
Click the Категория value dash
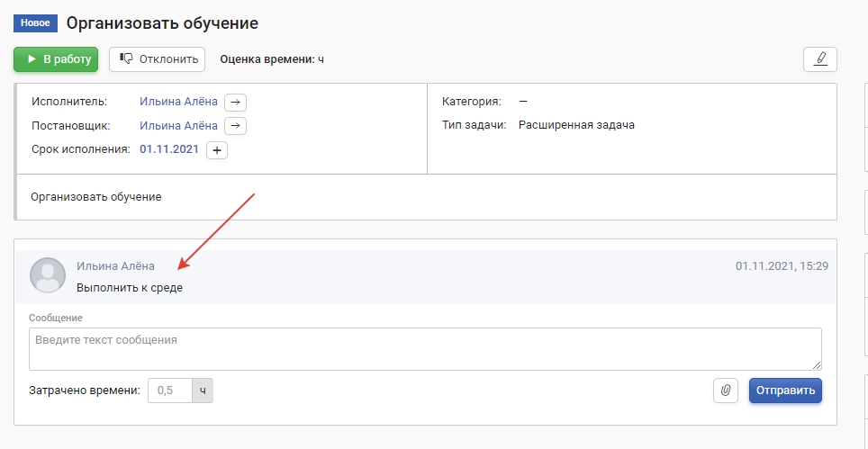523,102
